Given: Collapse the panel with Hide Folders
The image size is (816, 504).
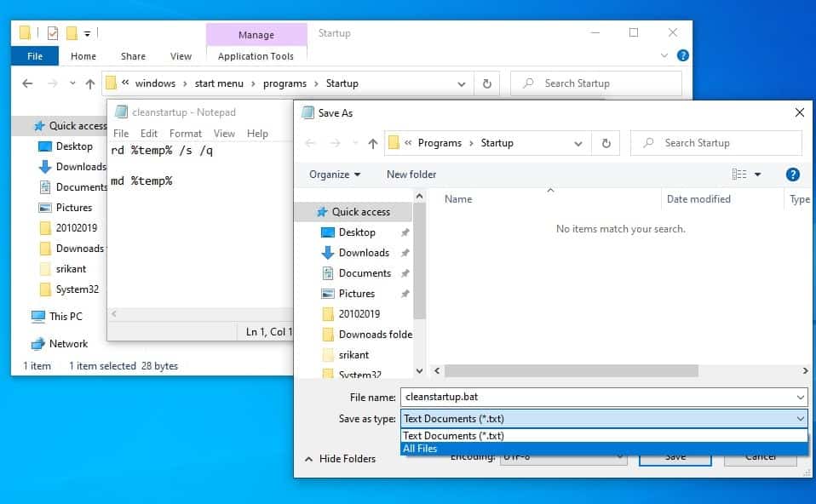Looking at the screenshot, I should (x=340, y=459).
